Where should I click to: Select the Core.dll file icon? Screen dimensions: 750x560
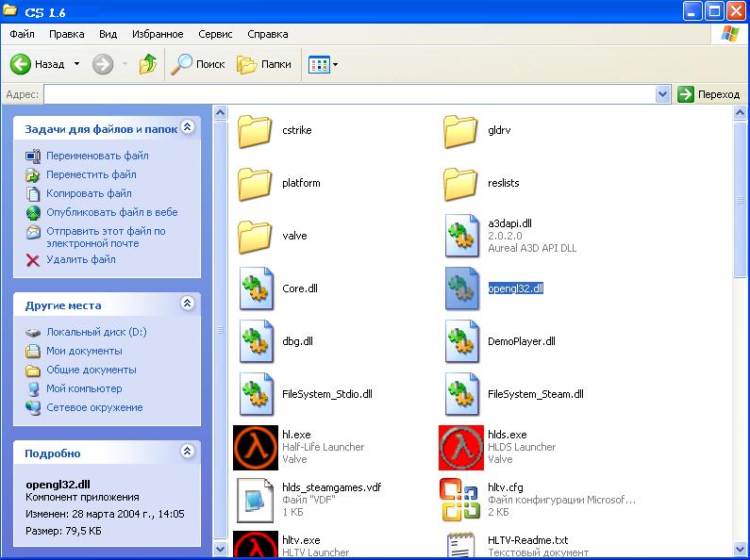click(257, 288)
